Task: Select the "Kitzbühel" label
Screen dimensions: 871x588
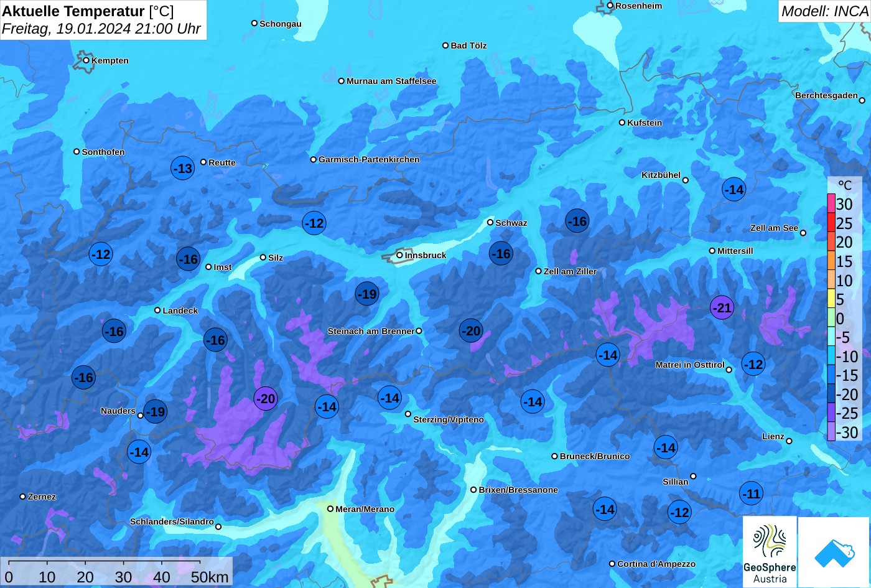Action: tap(661, 175)
